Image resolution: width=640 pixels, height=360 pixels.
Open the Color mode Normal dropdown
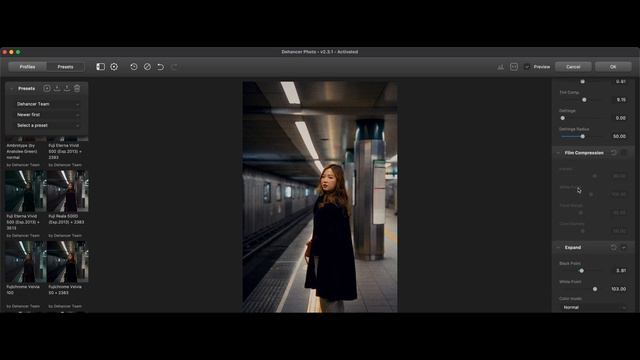pos(594,307)
